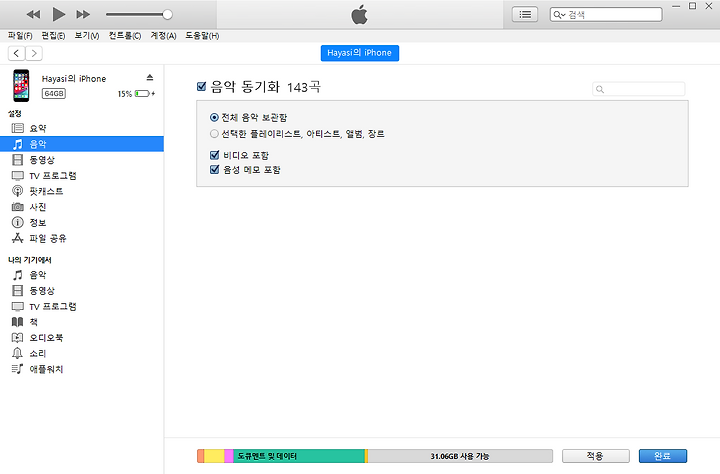Open the 파일(F) menu
The height and width of the screenshot is (474, 720).
click(x=20, y=36)
